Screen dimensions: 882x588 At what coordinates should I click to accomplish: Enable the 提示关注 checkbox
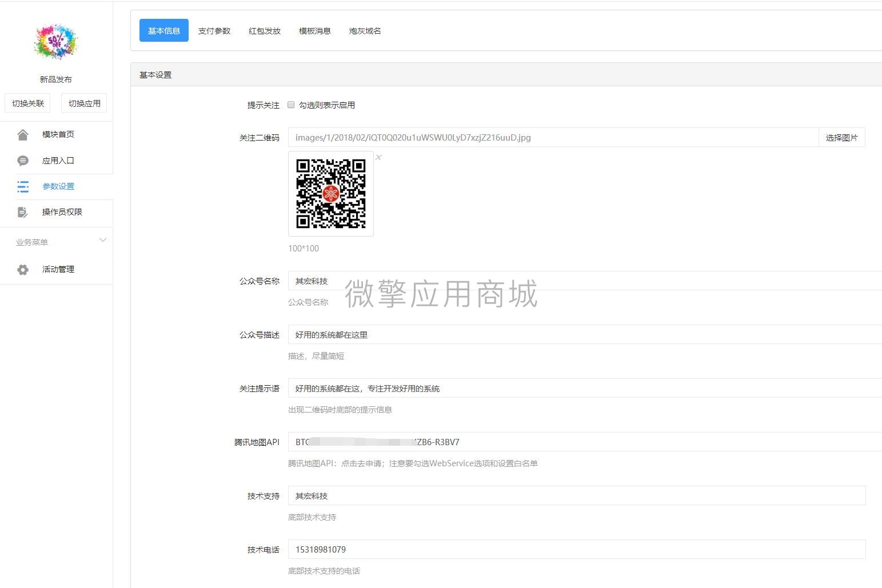tap(291, 105)
